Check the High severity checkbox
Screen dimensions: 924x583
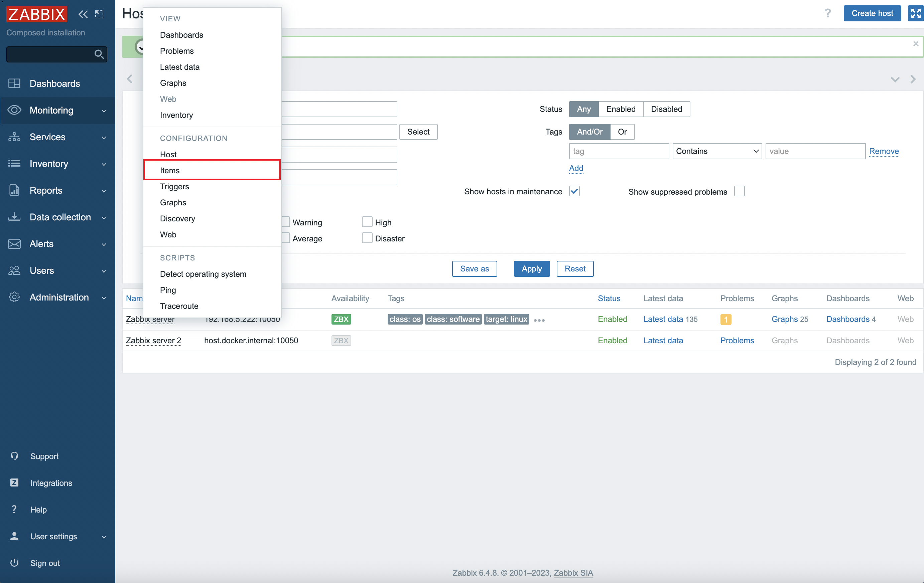367,222
